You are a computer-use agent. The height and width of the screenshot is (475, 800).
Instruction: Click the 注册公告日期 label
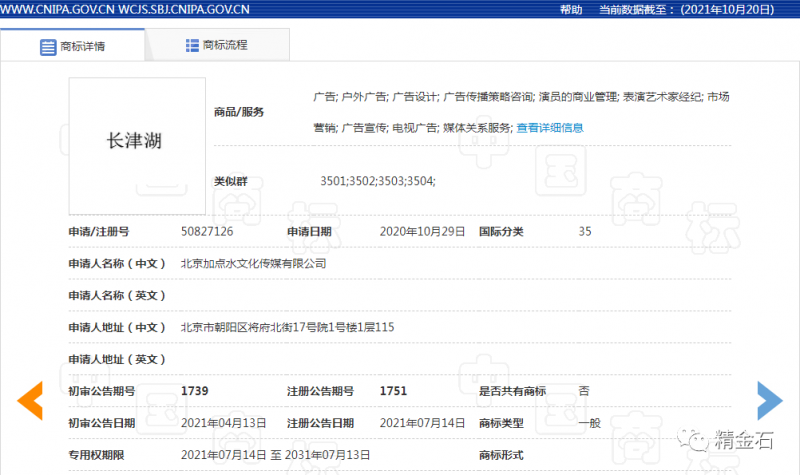320,423
